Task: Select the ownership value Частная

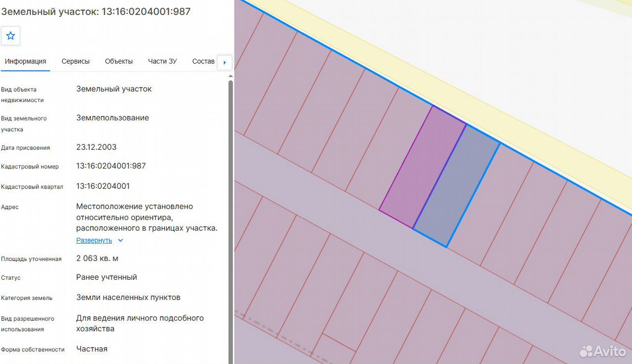Action: [x=92, y=349]
